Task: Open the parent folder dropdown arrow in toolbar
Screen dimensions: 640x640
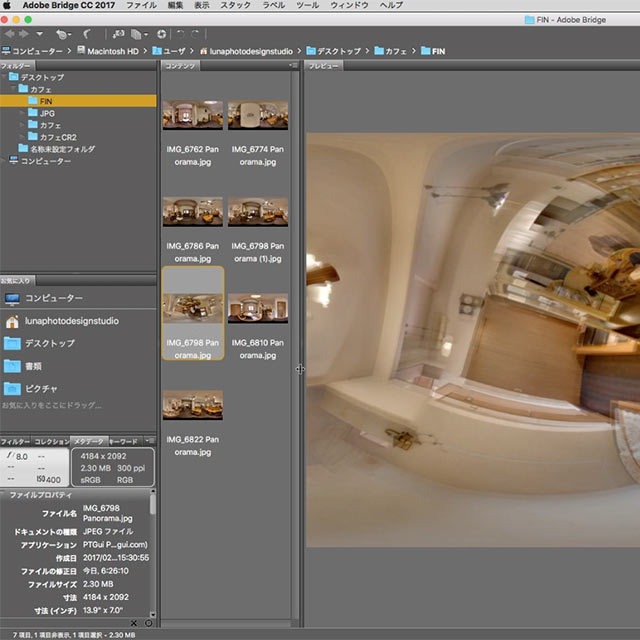Action: click(x=40, y=33)
